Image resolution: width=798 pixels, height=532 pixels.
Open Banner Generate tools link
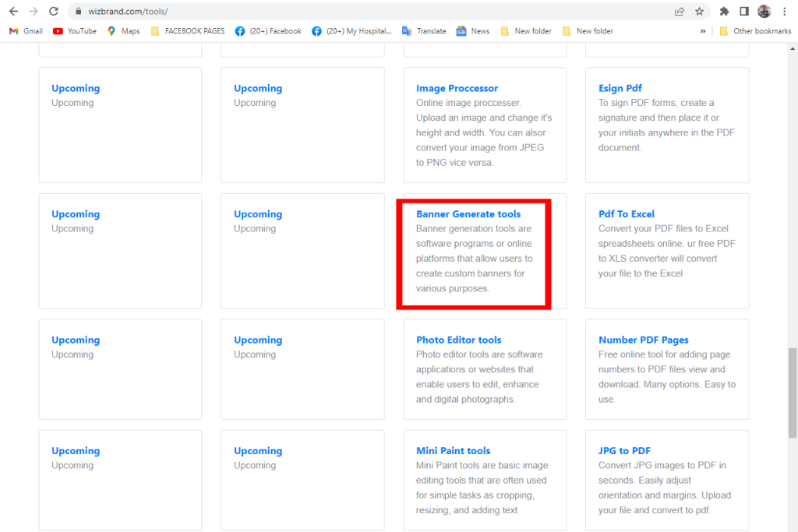pos(468,214)
